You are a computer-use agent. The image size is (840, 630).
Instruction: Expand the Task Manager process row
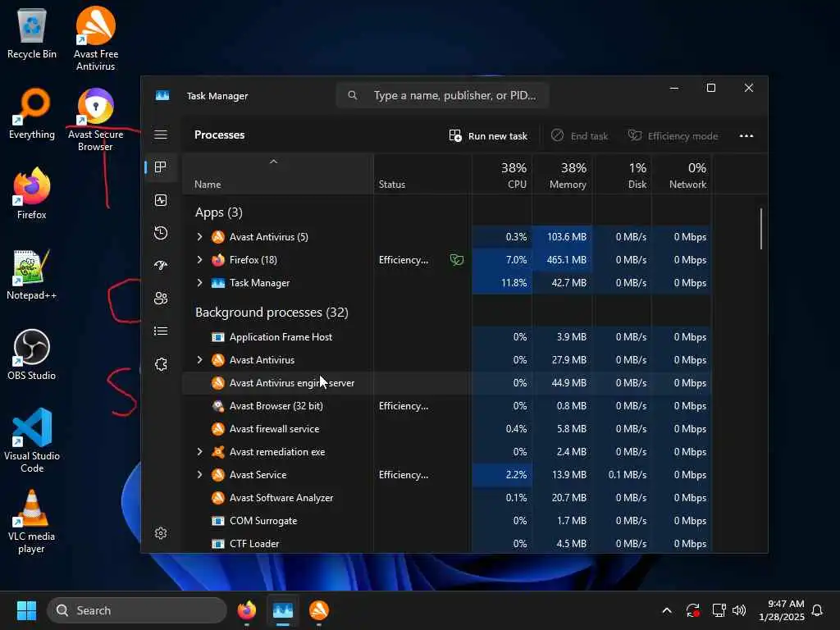pyautogui.click(x=199, y=283)
